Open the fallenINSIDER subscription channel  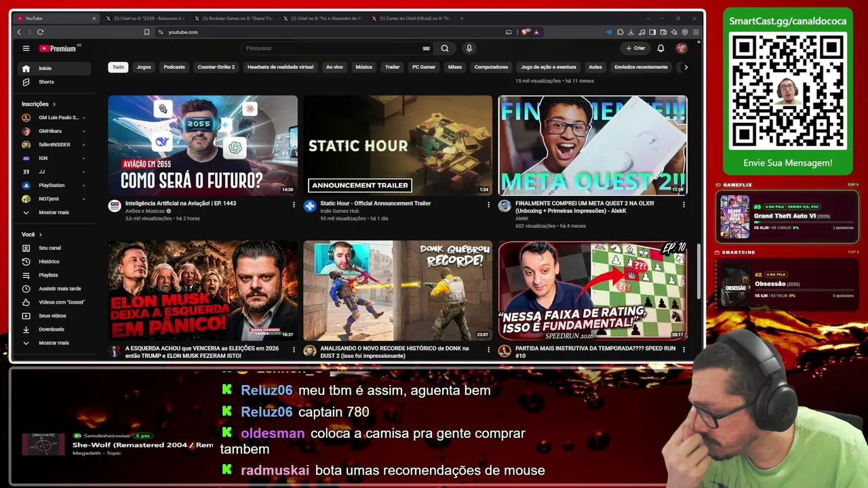[54, 144]
